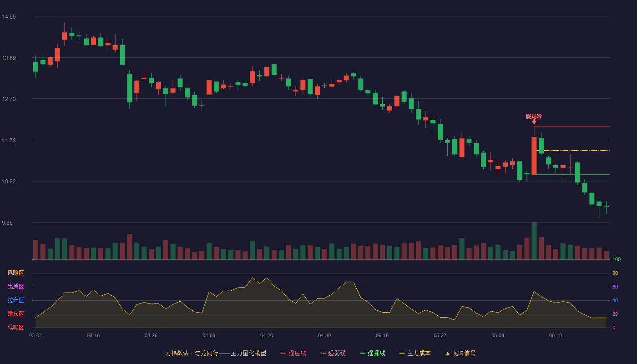
Task: Click the 13.69 price axis label
Action: point(9,58)
